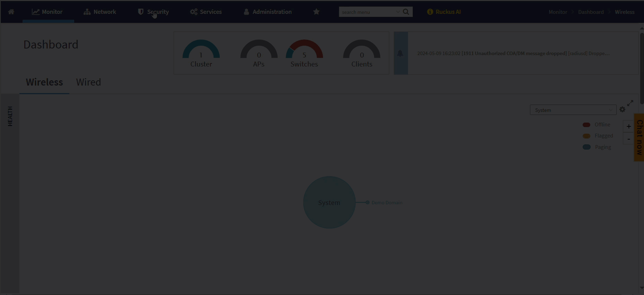Switch to the Wired tab
The image size is (644, 295).
tap(88, 82)
